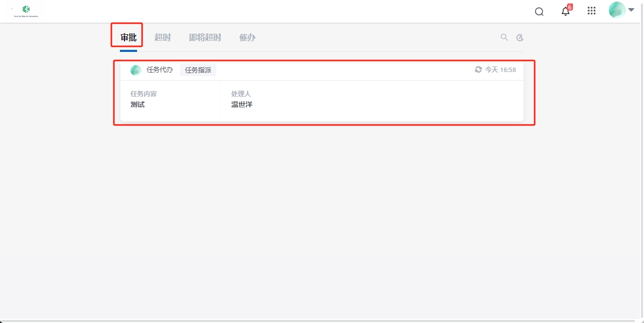Switch to the 审批 tab
The image size is (644, 323).
click(x=126, y=37)
